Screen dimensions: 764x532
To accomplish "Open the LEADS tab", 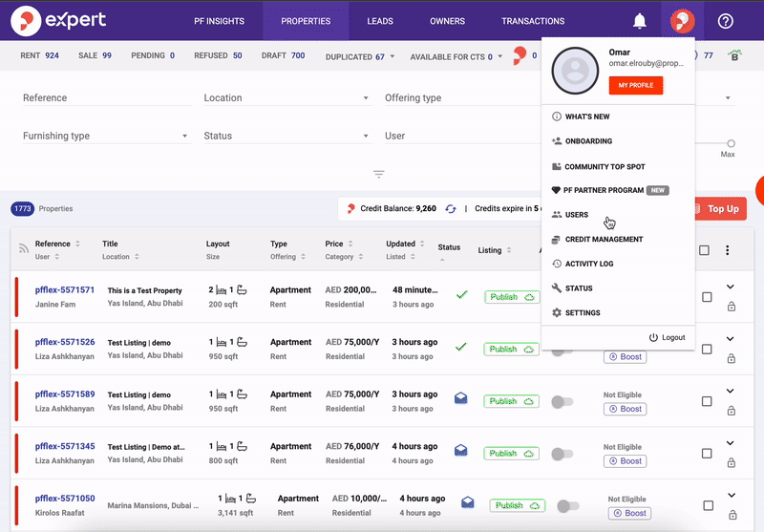I will tap(380, 21).
